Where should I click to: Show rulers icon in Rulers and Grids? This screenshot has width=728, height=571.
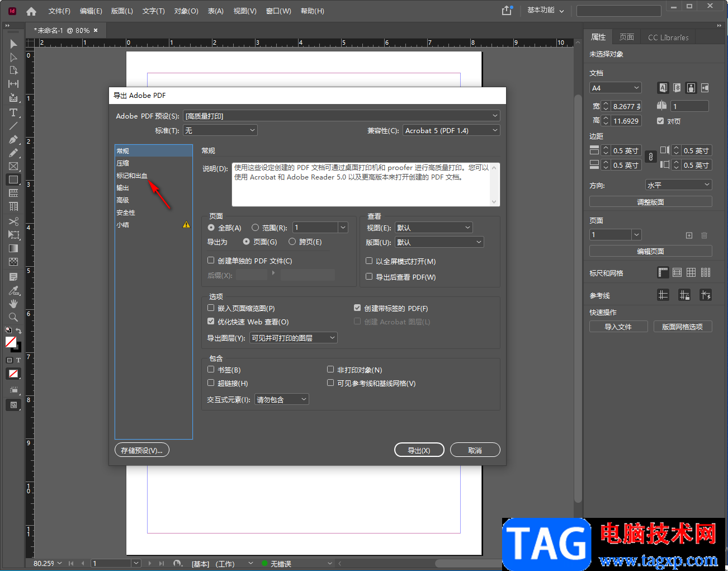[x=663, y=273]
